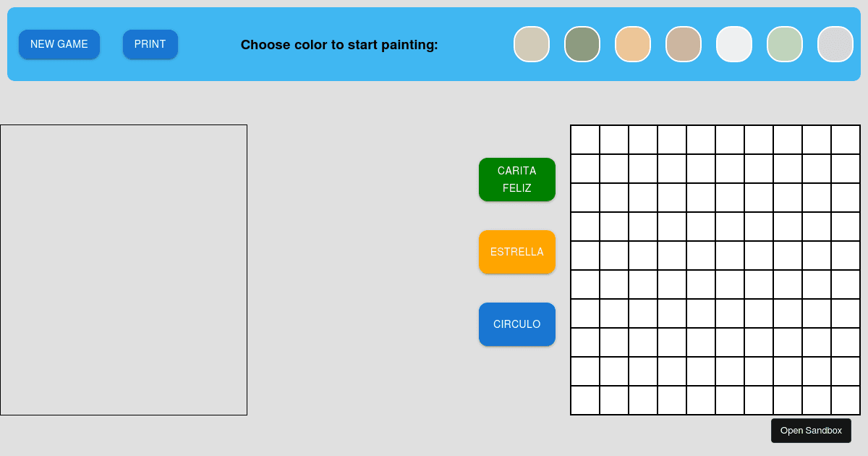Screen dimensions: 868x456
Task: Open the Sandbox link
Action: pyautogui.click(x=811, y=430)
